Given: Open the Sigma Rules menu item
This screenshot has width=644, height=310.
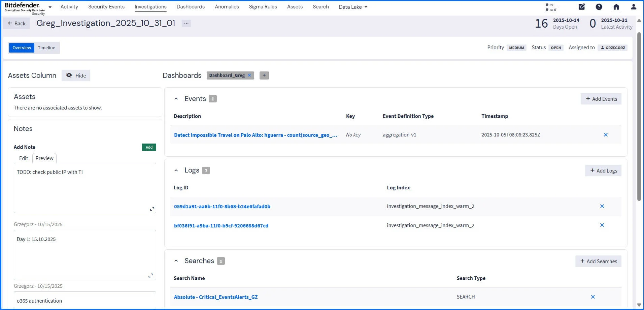Looking at the screenshot, I should (x=263, y=7).
